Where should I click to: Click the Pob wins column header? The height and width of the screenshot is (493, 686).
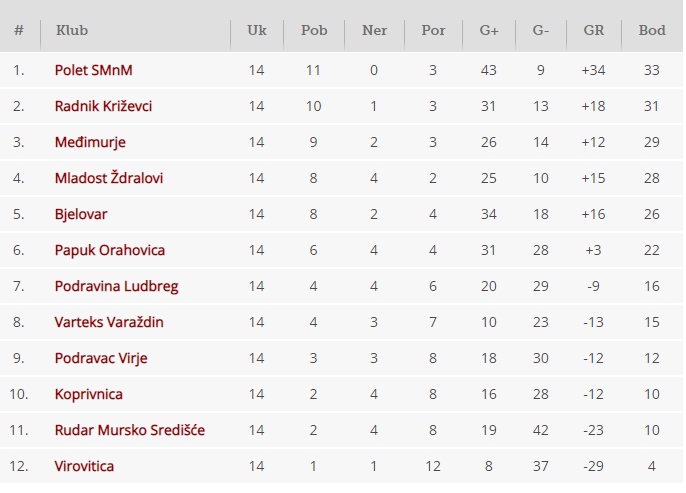(314, 30)
